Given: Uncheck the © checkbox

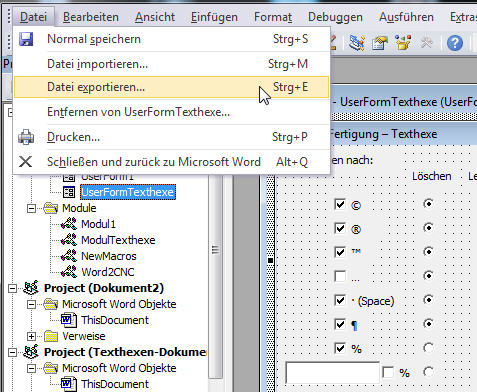Looking at the screenshot, I should pos(340,204).
